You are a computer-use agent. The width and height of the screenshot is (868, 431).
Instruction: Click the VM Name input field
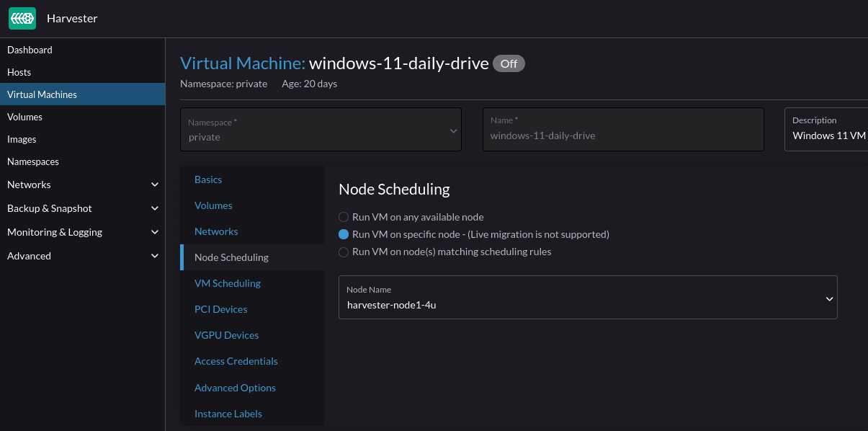pos(623,135)
